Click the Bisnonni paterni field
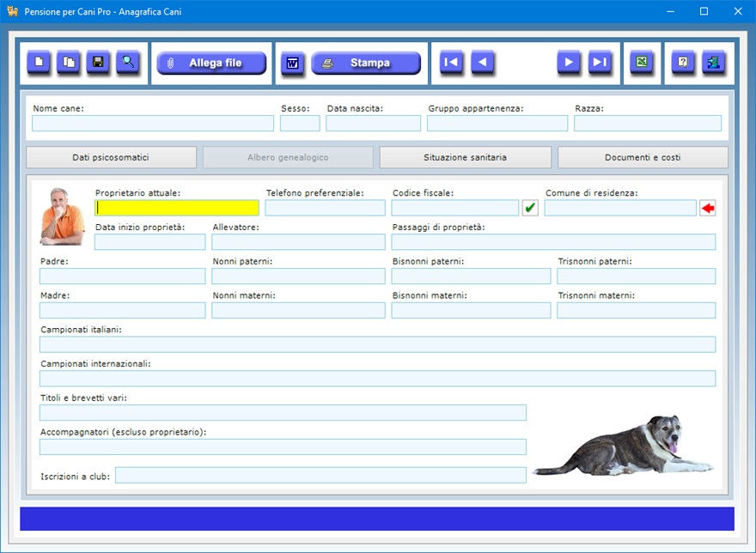Viewport: 756px width, 553px height. pyautogui.click(x=471, y=276)
